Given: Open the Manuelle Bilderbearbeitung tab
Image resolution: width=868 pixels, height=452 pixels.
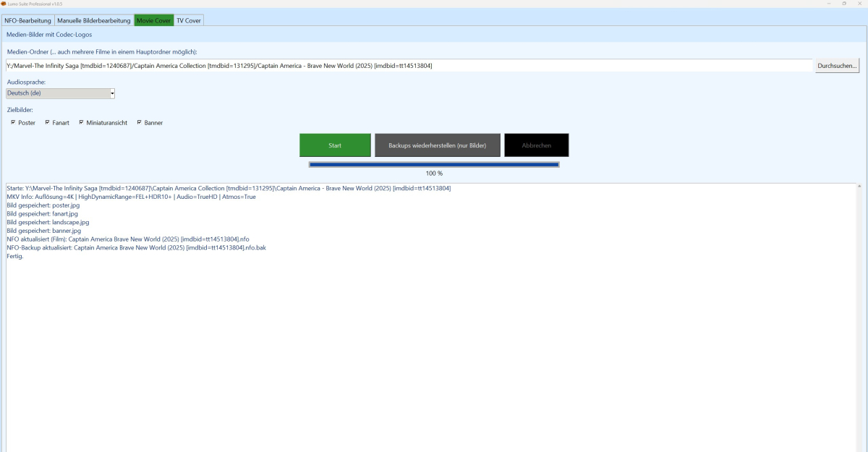Looking at the screenshot, I should pyautogui.click(x=93, y=21).
